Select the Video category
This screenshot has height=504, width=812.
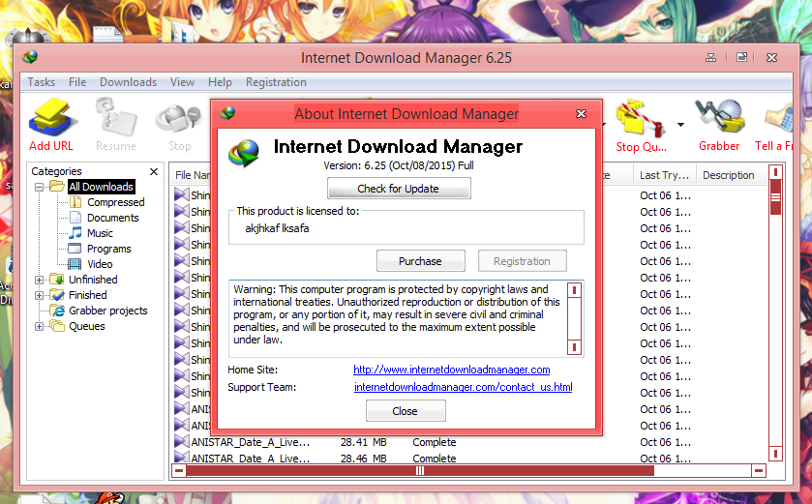pos(100,264)
